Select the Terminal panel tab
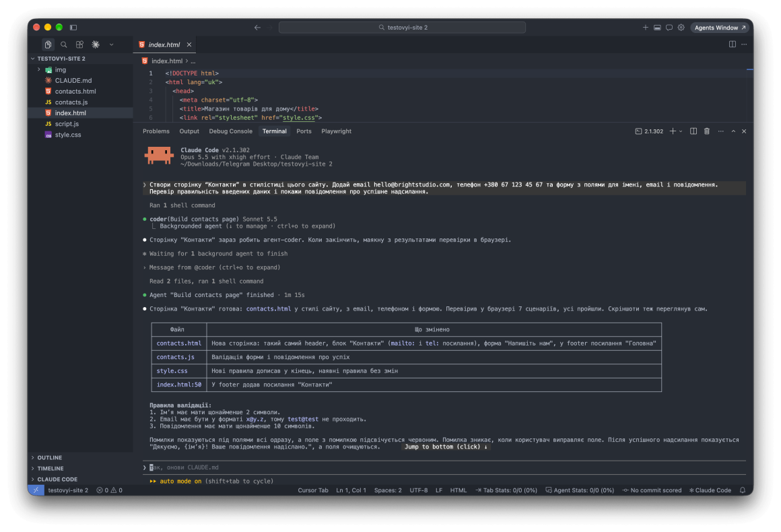This screenshot has height=532, width=781. (x=275, y=131)
